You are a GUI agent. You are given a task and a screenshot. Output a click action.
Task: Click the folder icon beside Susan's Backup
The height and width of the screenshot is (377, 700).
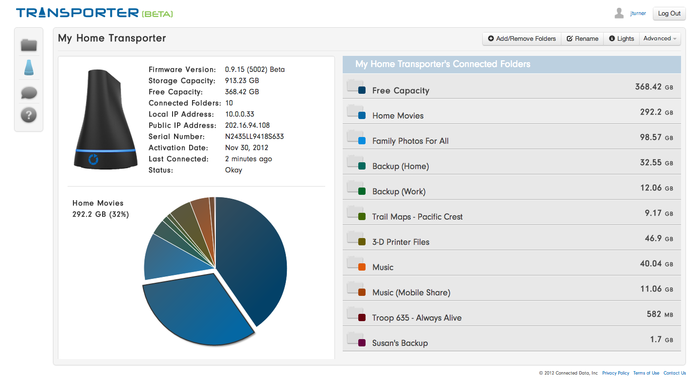[355, 339]
